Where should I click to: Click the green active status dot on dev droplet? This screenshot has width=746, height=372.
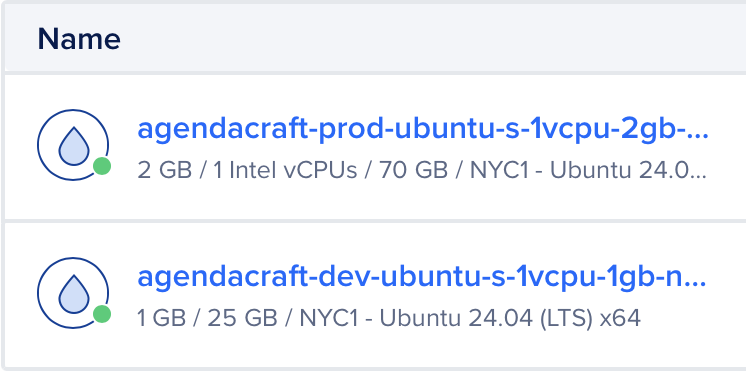(x=102, y=314)
